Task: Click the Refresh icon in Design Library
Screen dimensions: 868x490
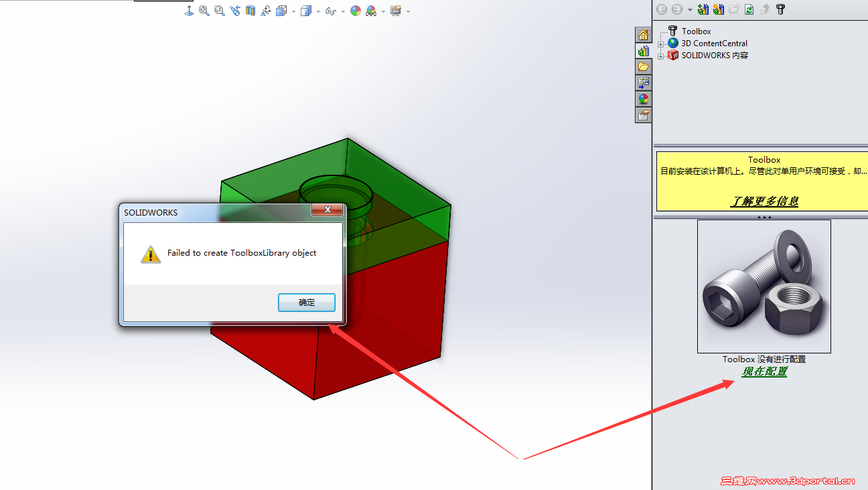Action: [x=749, y=9]
